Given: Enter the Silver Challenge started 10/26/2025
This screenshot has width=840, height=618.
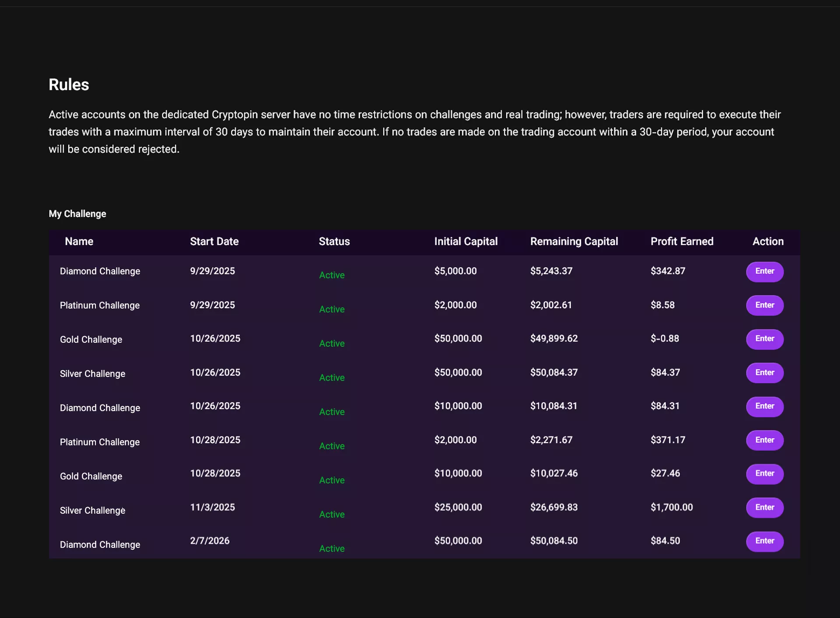Looking at the screenshot, I should pos(764,373).
